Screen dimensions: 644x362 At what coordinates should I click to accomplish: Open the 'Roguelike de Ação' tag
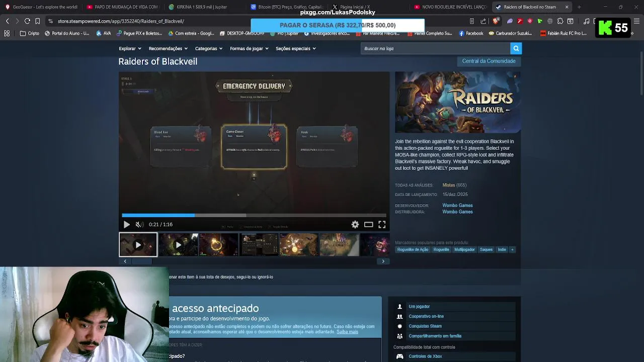tap(413, 249)
